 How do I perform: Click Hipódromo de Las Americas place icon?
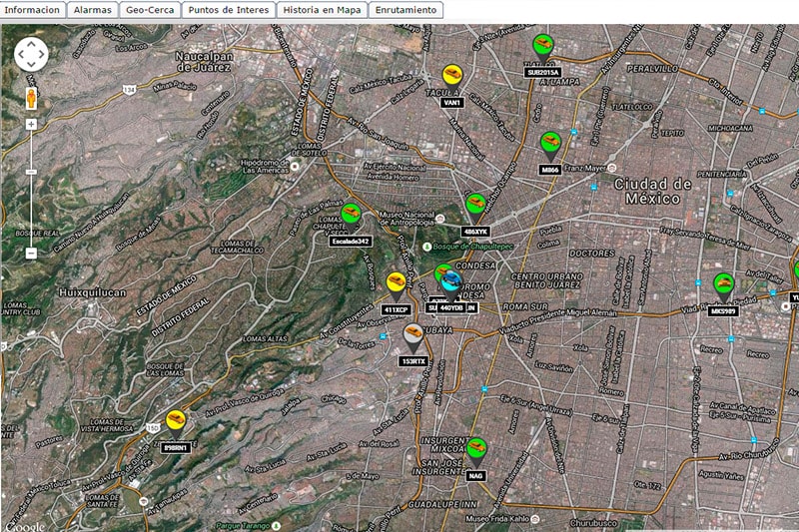(295, 167)
